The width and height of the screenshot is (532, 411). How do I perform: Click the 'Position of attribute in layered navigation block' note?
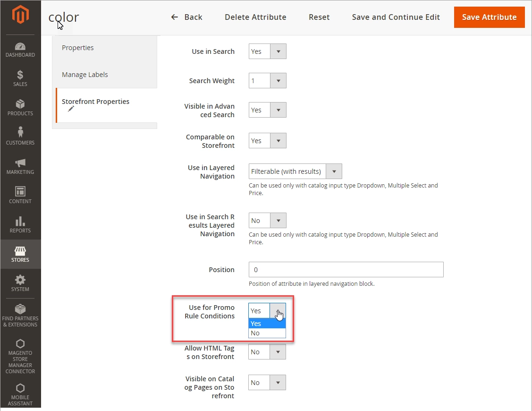(x=312, y=283)
